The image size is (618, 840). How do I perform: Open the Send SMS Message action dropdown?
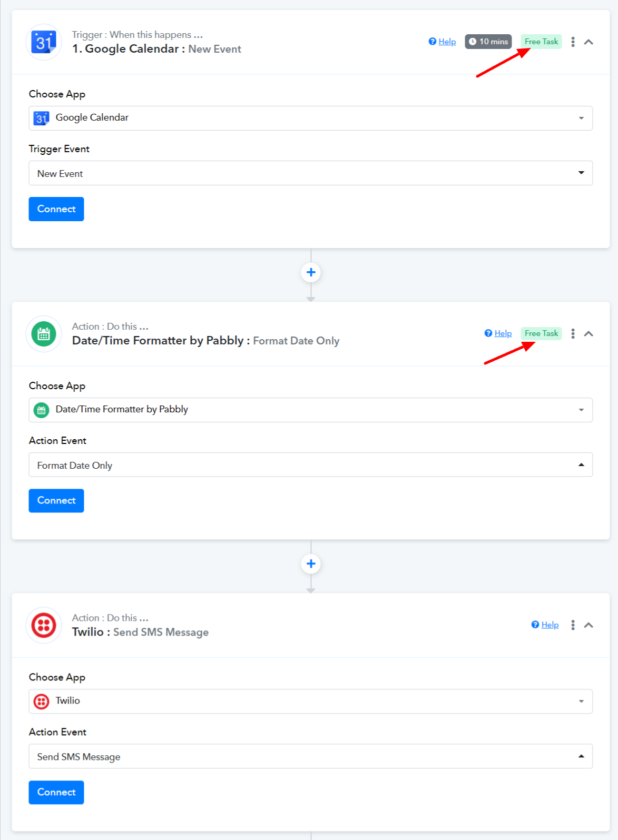(310, 756)
